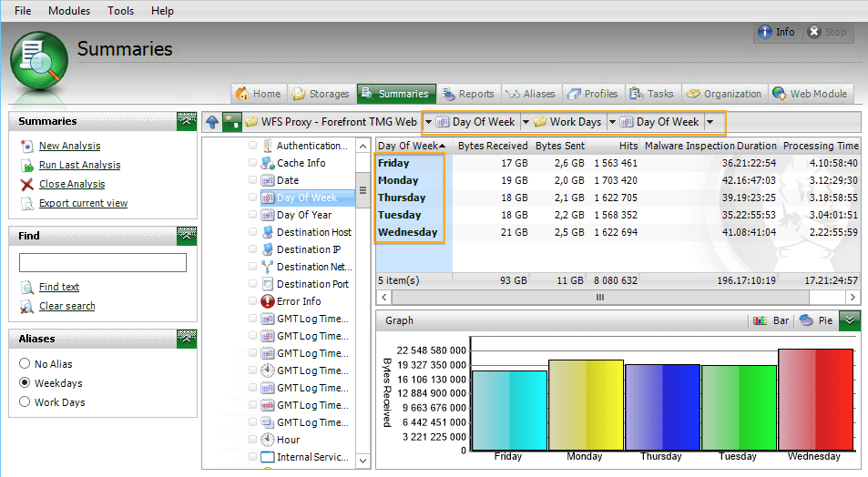Click the Hour clock icon
This screenshot has width=868, height=477.
tap(268, 440)
